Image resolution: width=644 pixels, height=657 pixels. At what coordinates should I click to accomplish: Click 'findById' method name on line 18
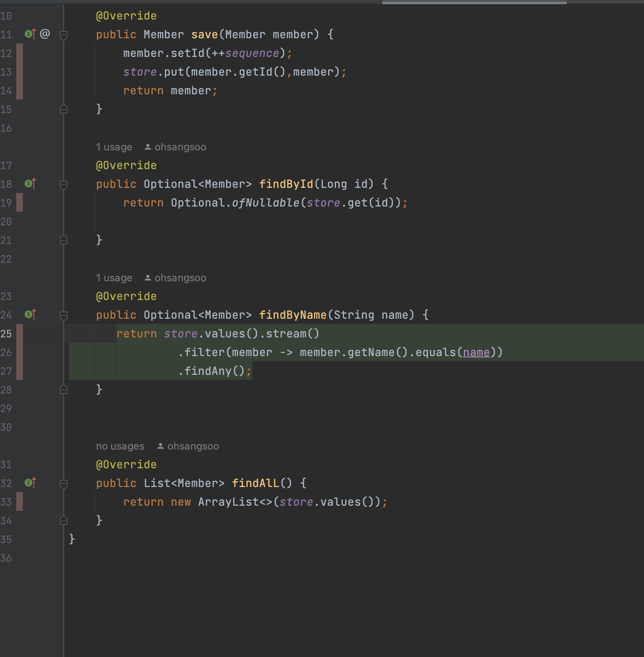(286, 184)
